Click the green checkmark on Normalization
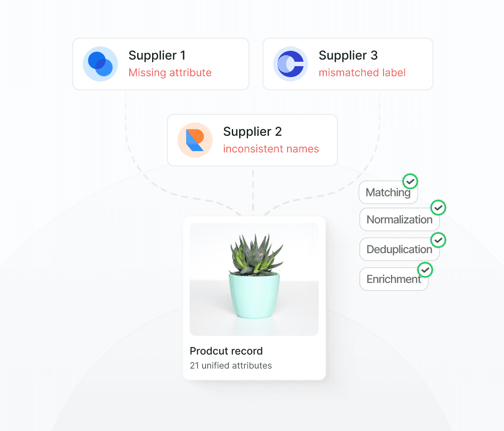Viewport: 504px width, 431px height. (438, 208)
